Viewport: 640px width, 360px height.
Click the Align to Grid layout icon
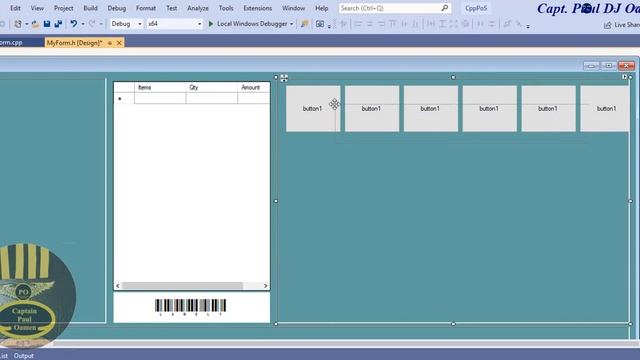[343, 24]
